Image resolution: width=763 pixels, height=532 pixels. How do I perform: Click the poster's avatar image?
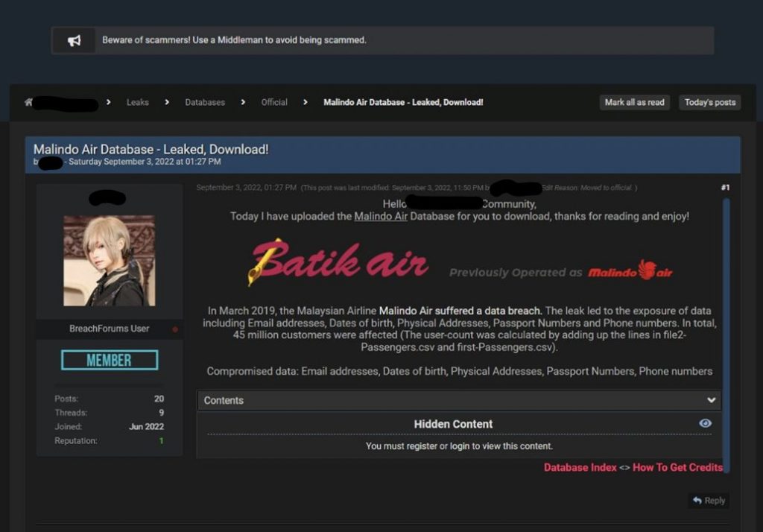coord(110,260)
